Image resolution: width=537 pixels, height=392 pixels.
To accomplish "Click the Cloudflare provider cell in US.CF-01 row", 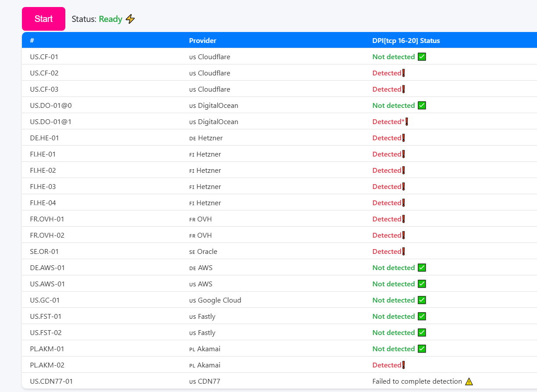I will coord(210,57).
